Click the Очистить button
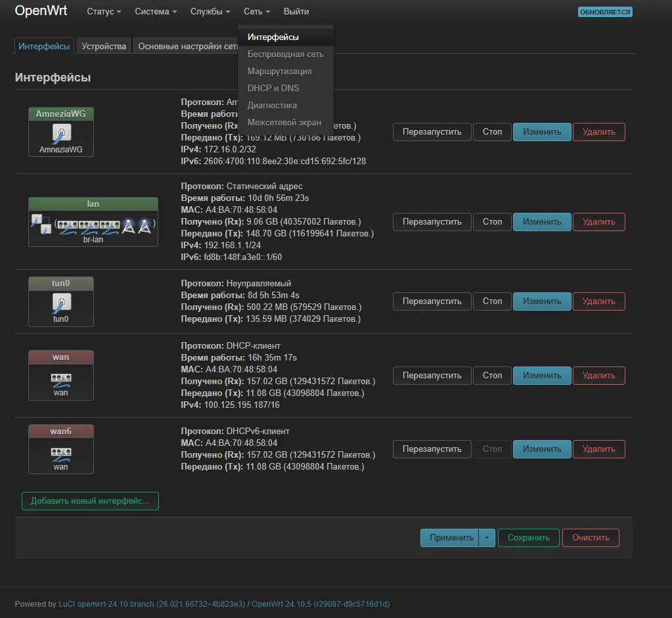 (x=591, y=537)
